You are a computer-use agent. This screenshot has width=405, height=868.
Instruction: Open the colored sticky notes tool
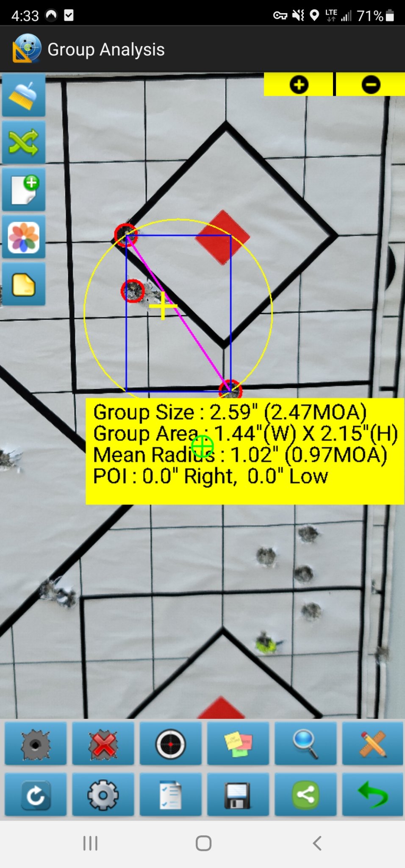pyautogui.click(x=238, y=744)
